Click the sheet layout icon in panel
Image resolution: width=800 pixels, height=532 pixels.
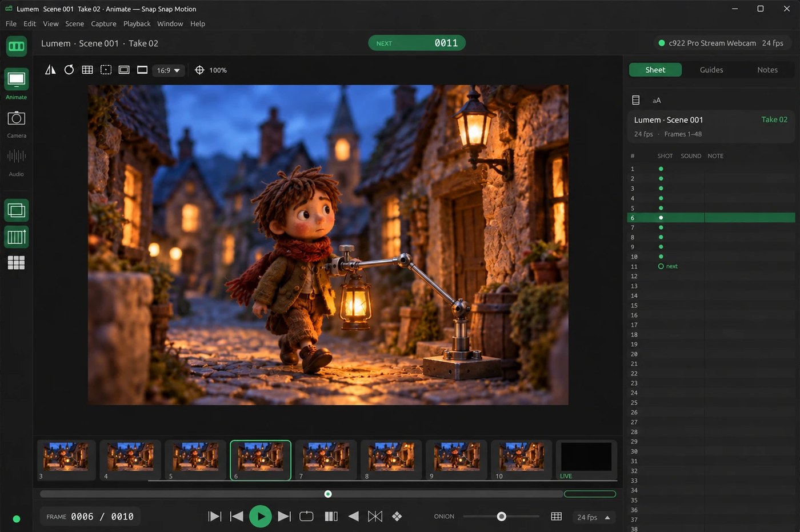635,100
